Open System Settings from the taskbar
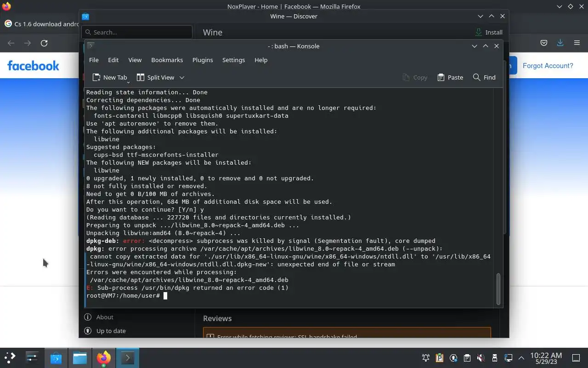588x368 pixels. (32, 357)
